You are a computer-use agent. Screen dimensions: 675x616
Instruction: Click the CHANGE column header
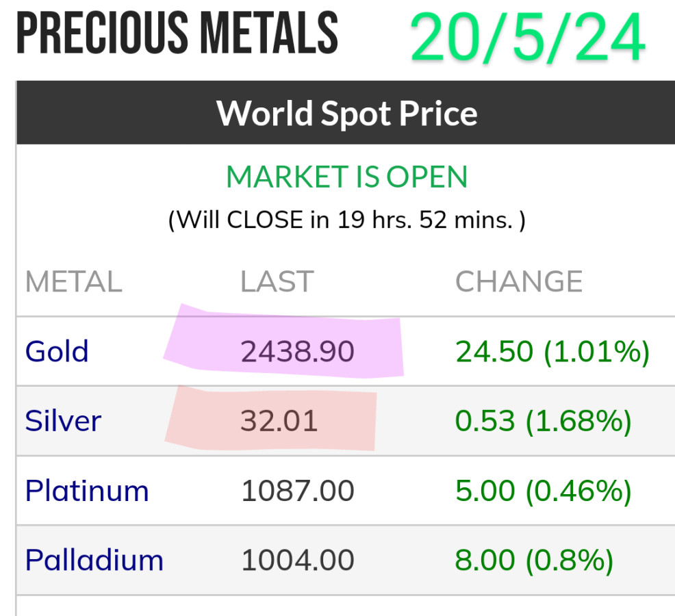(x=519, y=282)
